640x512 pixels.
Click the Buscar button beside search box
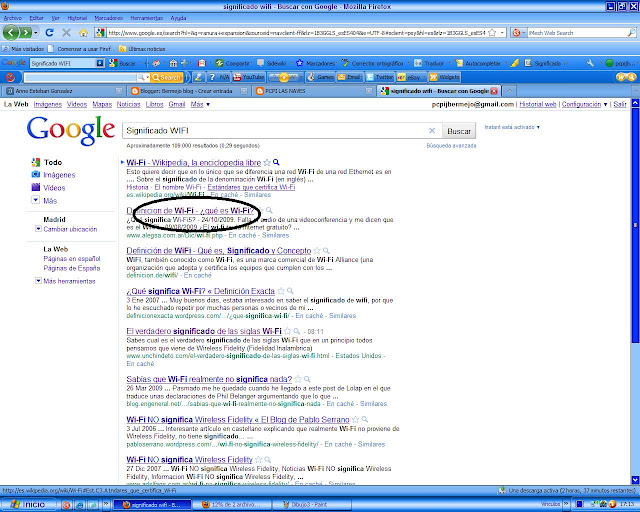coord(459,131)
